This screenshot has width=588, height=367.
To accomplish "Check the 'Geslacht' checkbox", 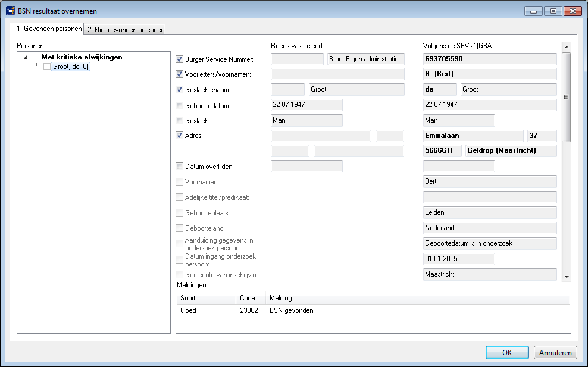I will [x=179, y=121].
